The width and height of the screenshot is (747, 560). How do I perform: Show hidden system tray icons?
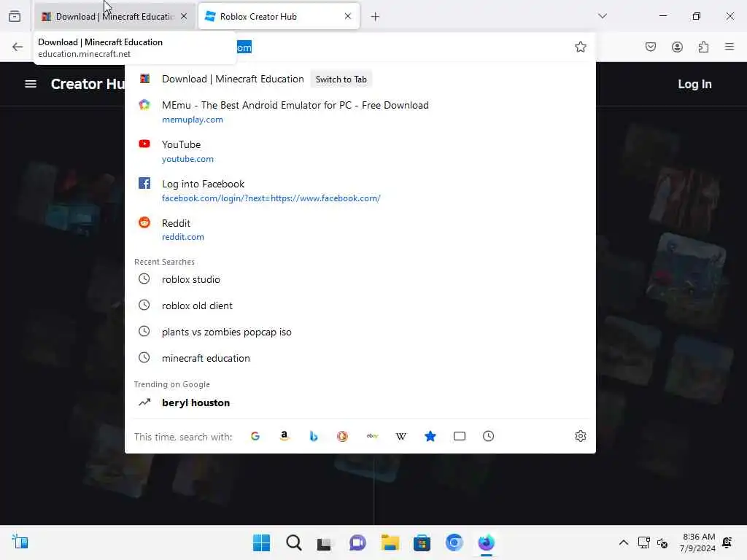[x=623, y=542]
